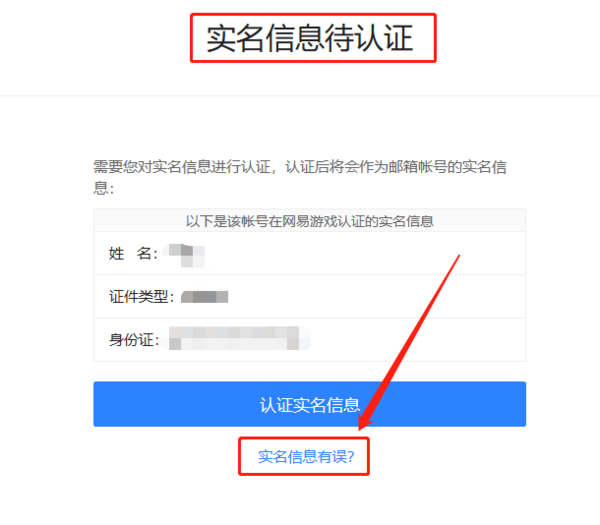Click the question mark in 实名信息有误?
This screenshot has width=600, height=525.
point(351,457)
